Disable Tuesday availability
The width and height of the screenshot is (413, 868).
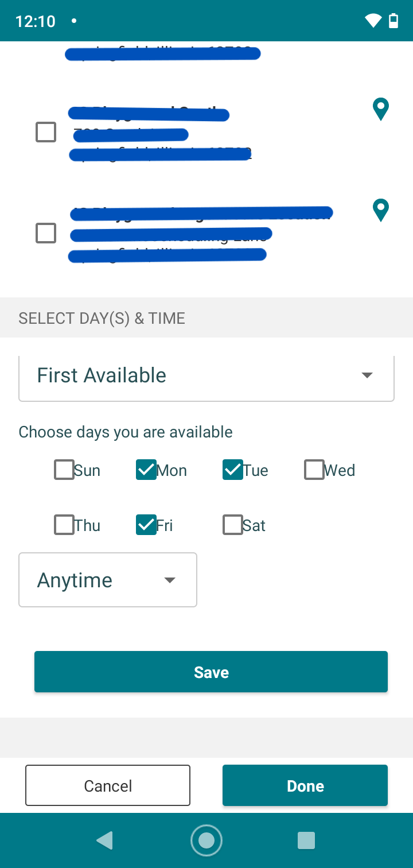(x=232, y=470)
